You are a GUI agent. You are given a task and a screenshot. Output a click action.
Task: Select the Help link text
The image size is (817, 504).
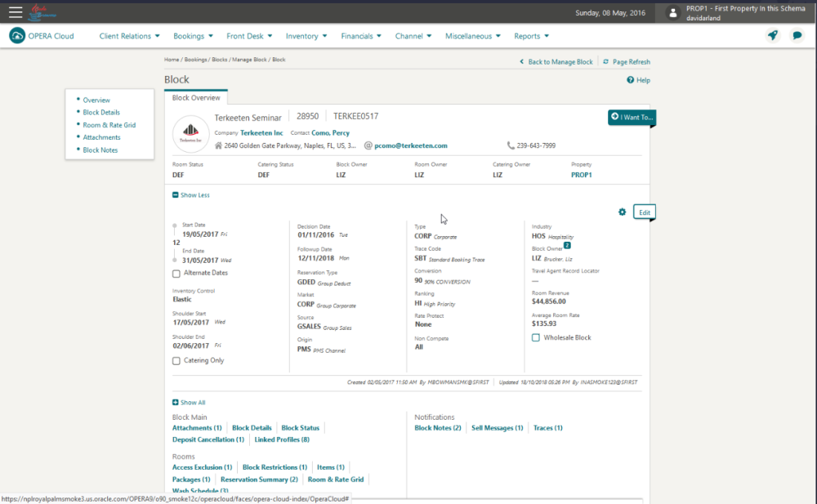[x=643, y=80]
